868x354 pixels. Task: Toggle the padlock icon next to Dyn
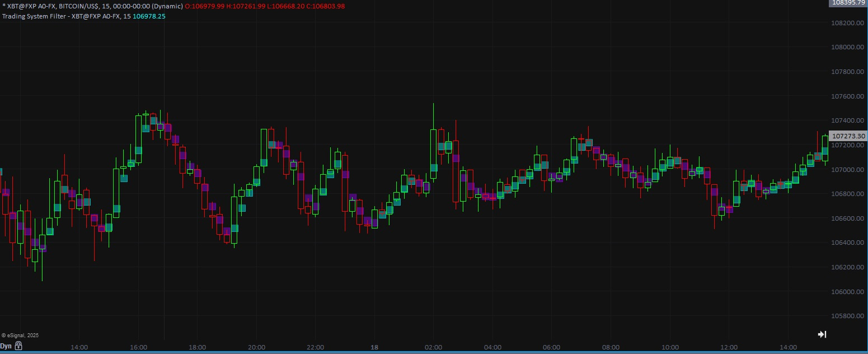coord(18,346)
